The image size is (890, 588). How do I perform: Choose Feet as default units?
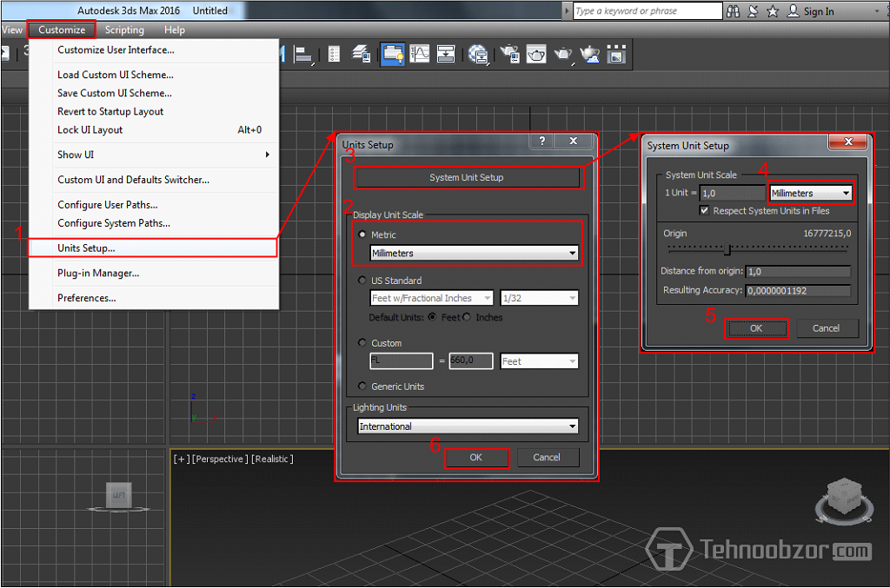coord(433,317)
